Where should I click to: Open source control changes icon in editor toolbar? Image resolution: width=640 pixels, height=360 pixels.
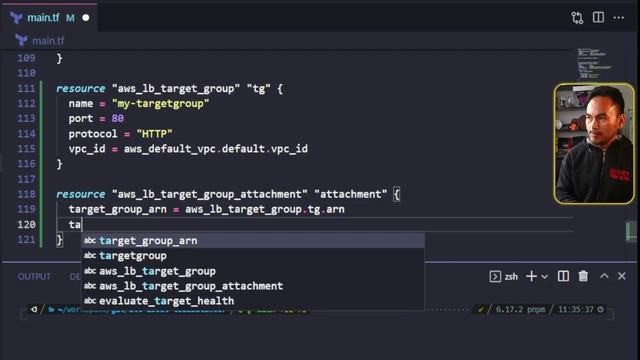pos(577,18)
